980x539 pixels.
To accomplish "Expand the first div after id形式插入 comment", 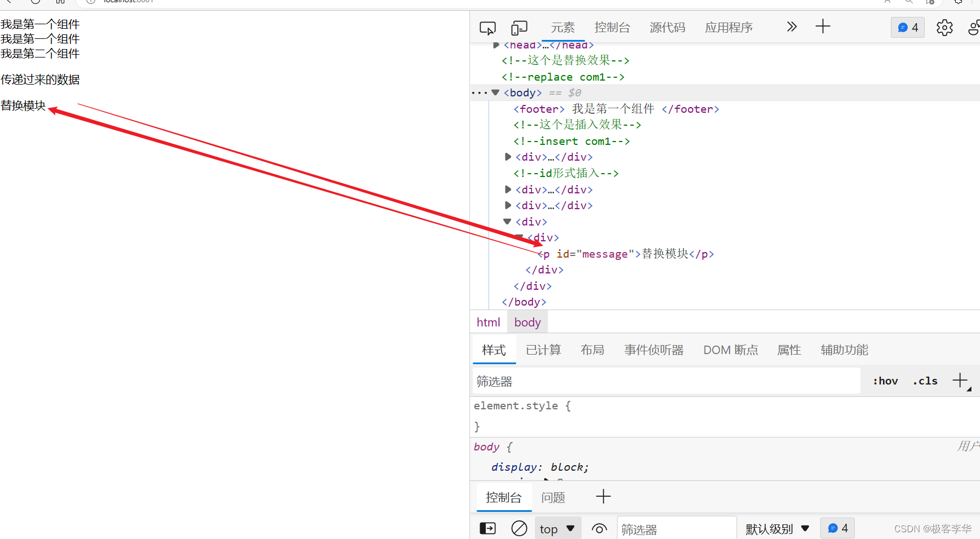I will coord(508,189).
